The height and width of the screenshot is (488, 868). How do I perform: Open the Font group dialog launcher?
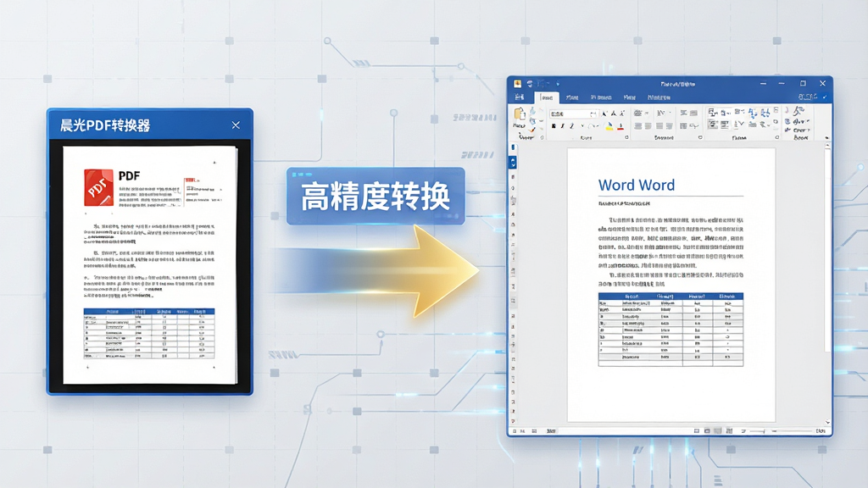(x=626, y=137)
